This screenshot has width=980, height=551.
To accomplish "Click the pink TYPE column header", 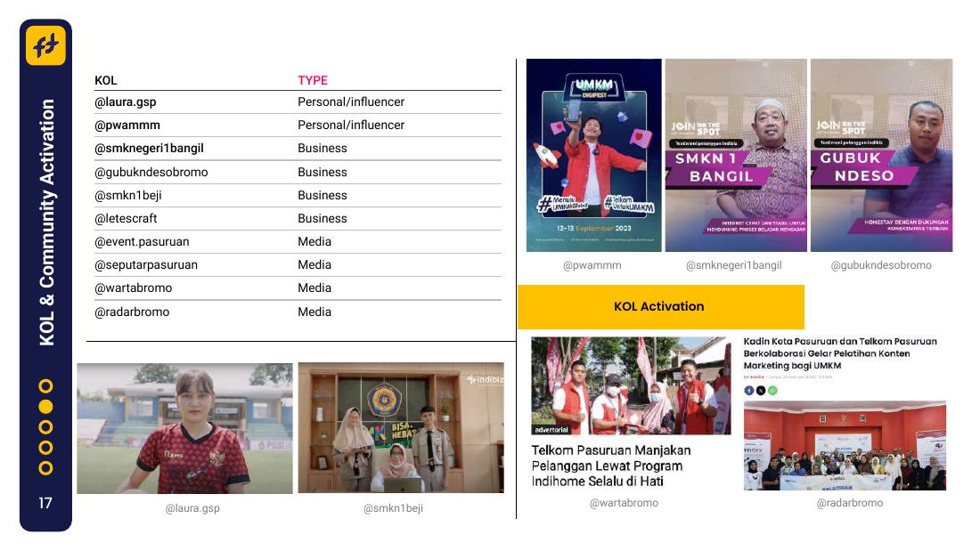I will (x=313, y=80).
